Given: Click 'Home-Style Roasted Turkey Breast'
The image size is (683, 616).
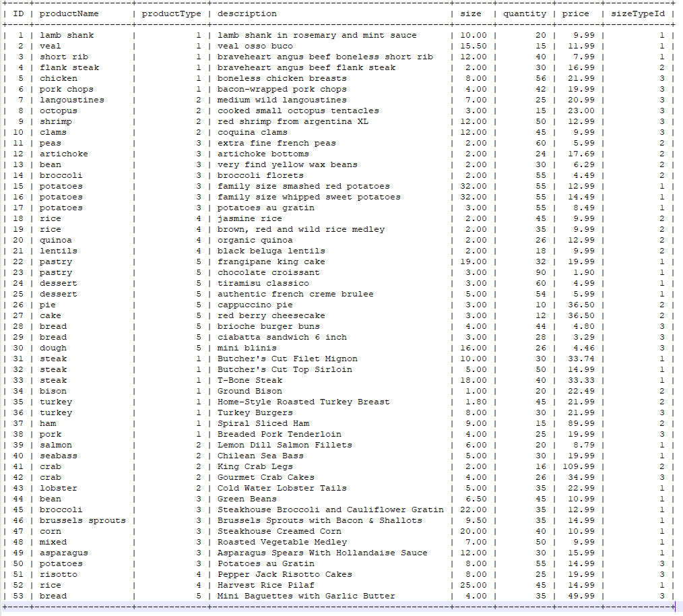Looking at the screenshot, I should pyautogui.click(x=304, y=402).
